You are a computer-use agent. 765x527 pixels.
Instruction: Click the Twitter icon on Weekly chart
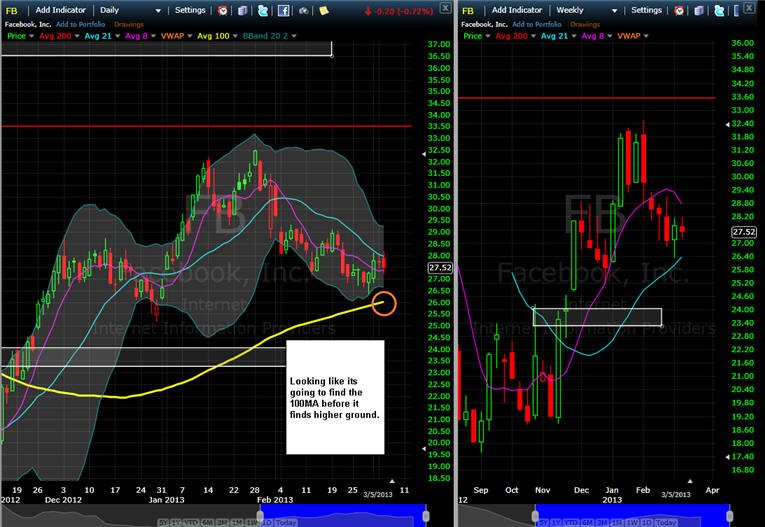(719, 10)
